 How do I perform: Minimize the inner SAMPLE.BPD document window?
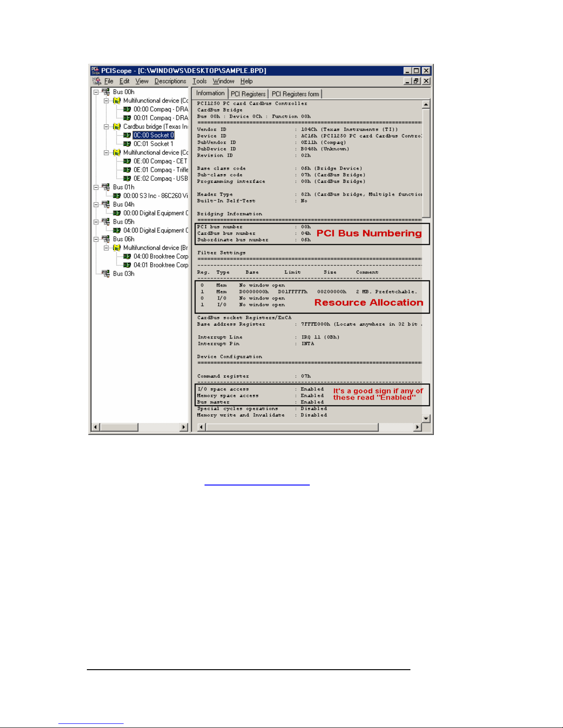click(408, 81)
